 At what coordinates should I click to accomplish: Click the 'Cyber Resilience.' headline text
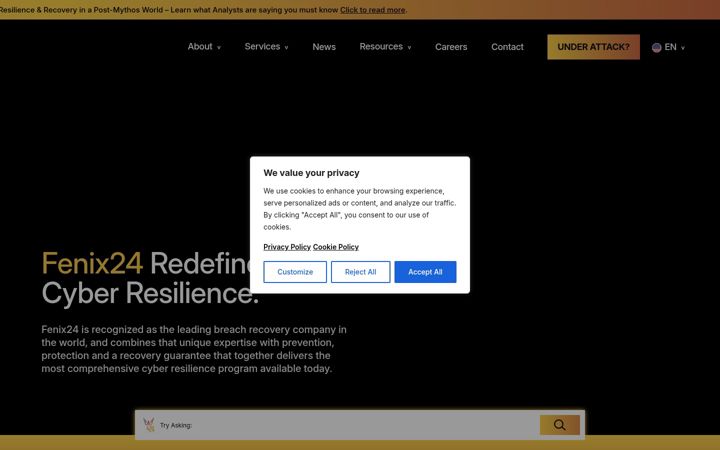click(151, 293)
